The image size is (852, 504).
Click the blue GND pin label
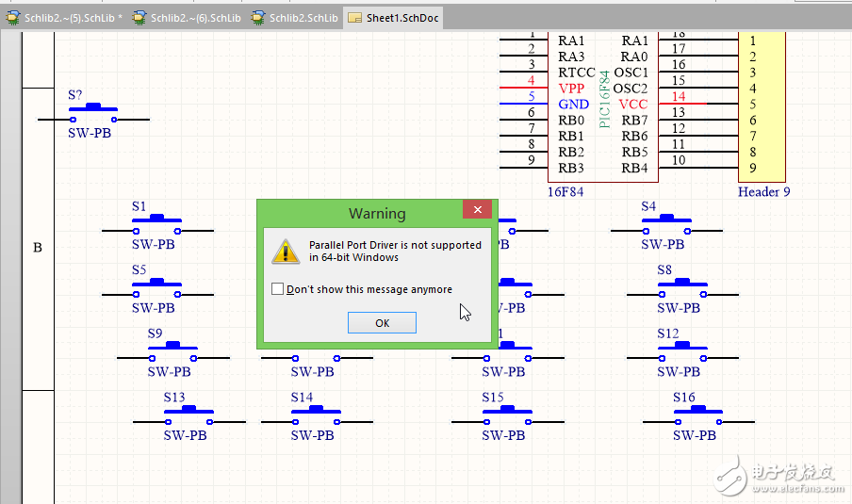click(x=573, y=104)
